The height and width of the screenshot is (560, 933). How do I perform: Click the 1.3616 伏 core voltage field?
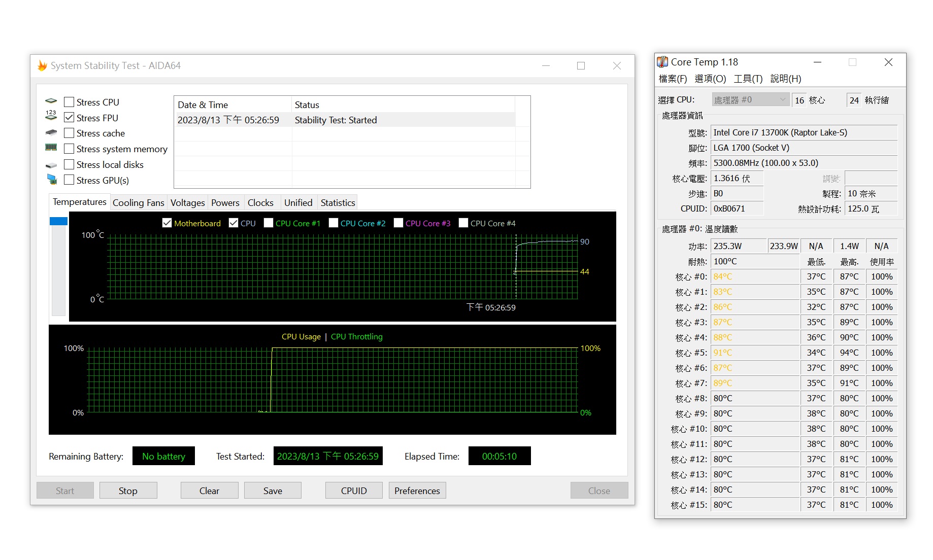pyautogui.click(x=737, y=178)
